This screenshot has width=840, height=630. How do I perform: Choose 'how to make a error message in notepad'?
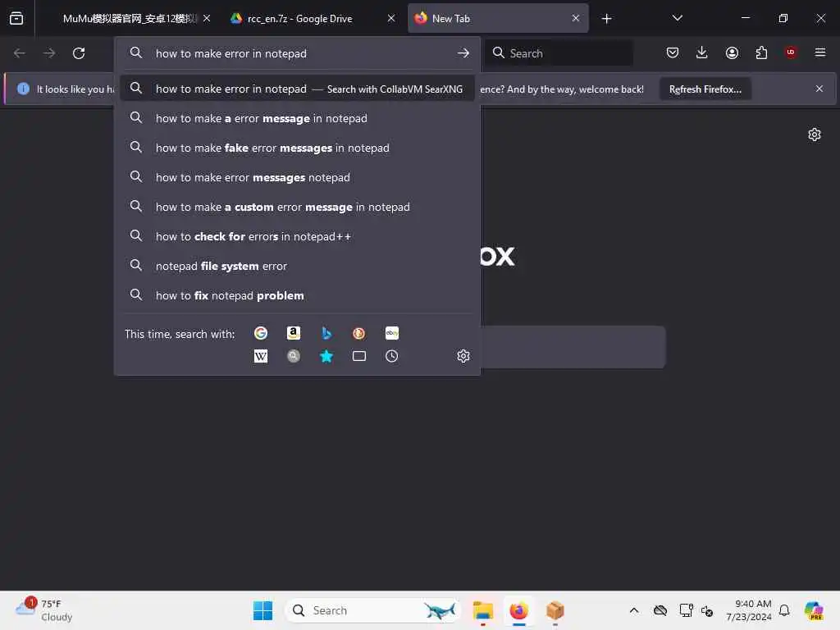pos(297,118)
